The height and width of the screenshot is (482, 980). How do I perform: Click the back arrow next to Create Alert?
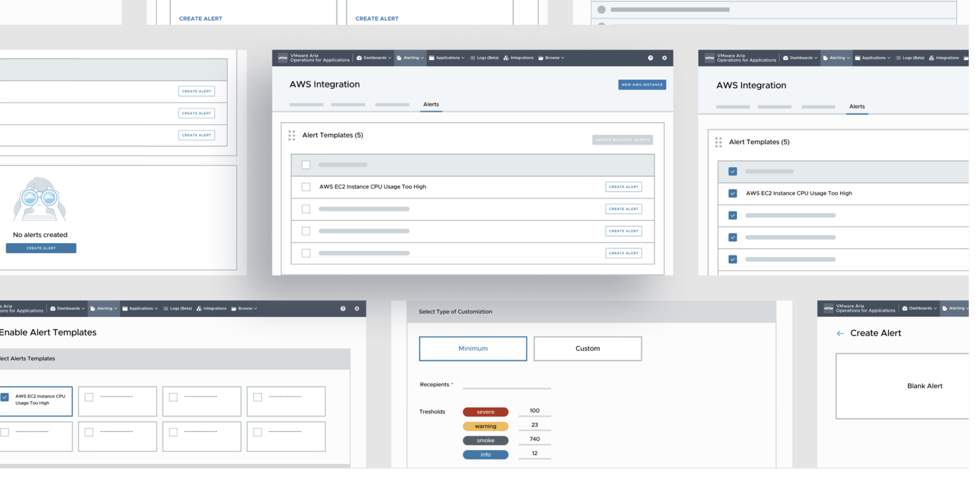[840, 333]
